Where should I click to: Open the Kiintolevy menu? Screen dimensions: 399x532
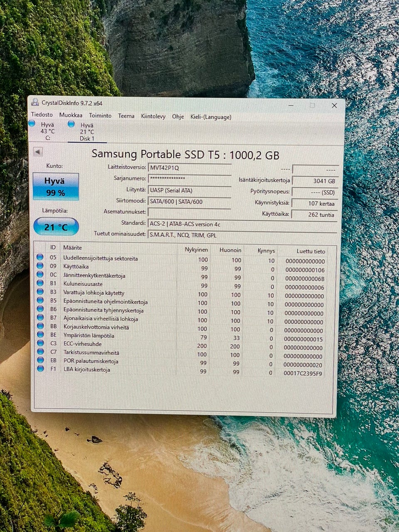(x=153, y=116)
